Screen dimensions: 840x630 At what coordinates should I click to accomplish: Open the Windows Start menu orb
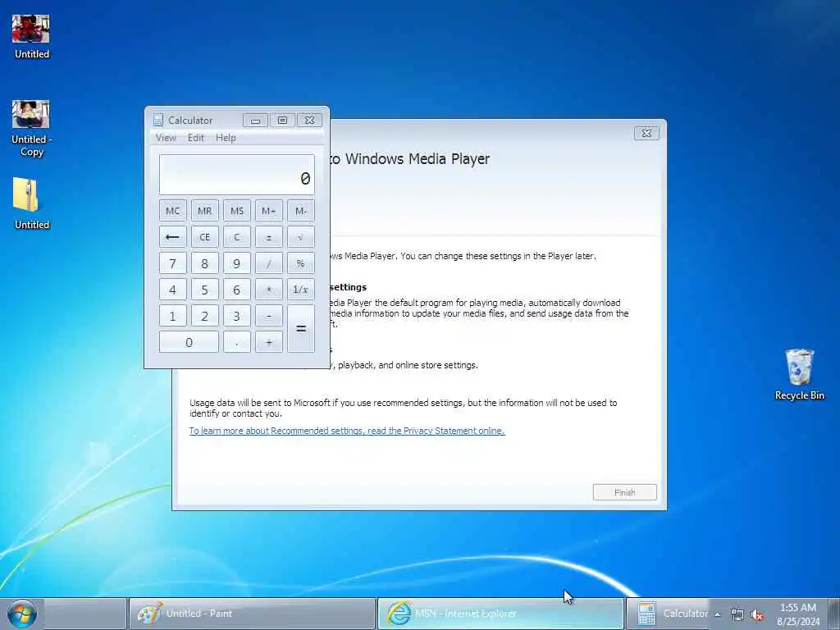(x=22, y=614)
